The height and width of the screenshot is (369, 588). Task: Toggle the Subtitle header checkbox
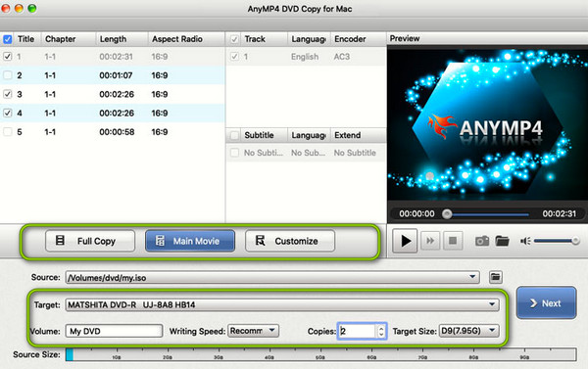[234, 135]
